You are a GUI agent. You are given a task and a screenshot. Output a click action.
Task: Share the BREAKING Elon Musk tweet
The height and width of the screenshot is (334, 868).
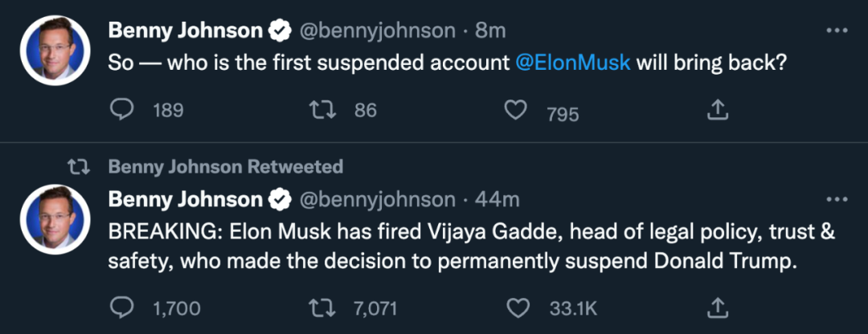[717, 307]
